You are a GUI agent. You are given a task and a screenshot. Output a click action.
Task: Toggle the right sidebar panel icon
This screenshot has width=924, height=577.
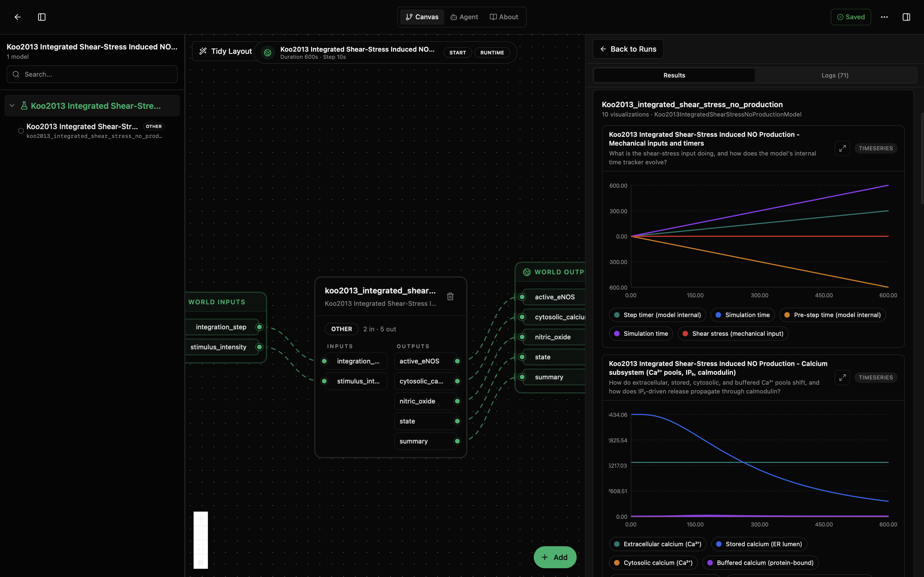click(906, 17)
